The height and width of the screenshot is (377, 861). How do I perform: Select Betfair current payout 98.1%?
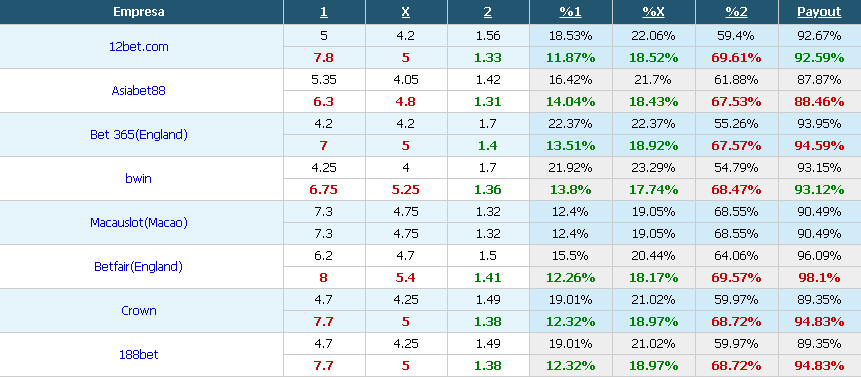pos(819,278)
